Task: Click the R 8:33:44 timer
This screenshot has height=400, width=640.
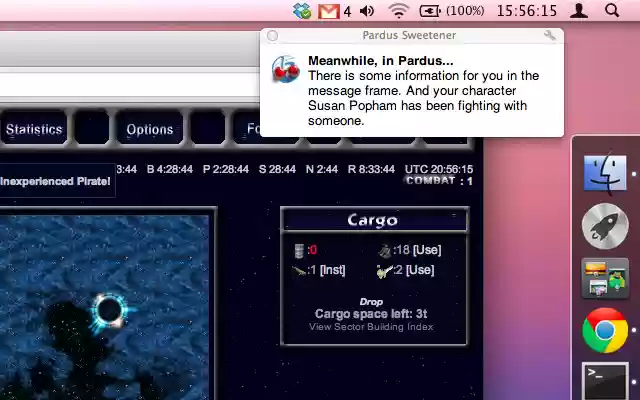Action: pos(371,169)
